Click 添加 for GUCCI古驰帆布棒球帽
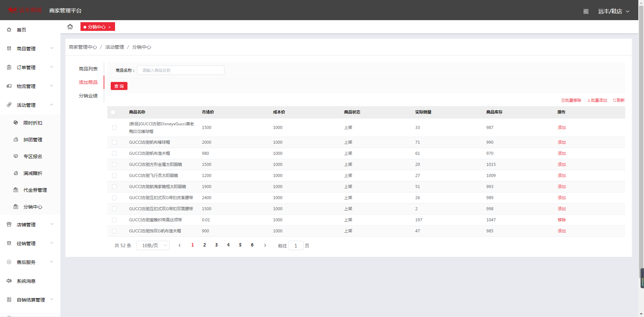Image resolution: width=644 pixels, height=317 pixels. (562, 142)
